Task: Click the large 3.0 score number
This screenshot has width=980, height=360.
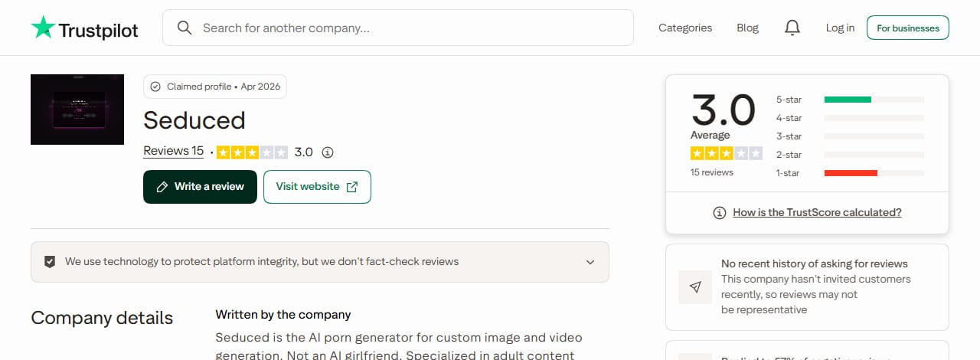Action: (724, 110)
